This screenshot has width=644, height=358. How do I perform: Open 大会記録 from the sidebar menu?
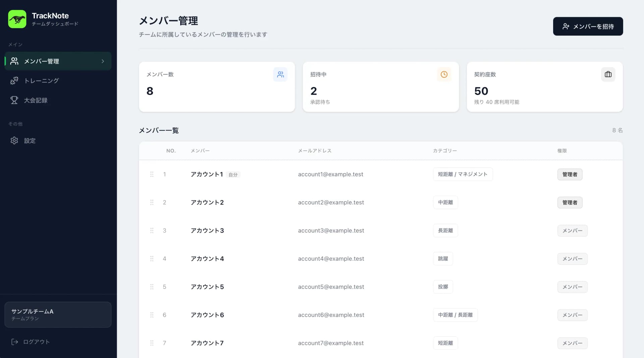tap(36, 100)
